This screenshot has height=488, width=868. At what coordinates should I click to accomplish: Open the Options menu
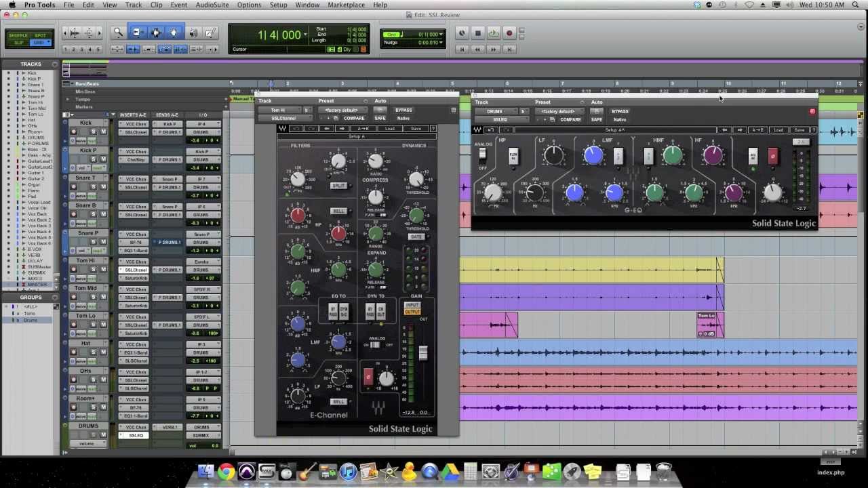click(249, 5)
